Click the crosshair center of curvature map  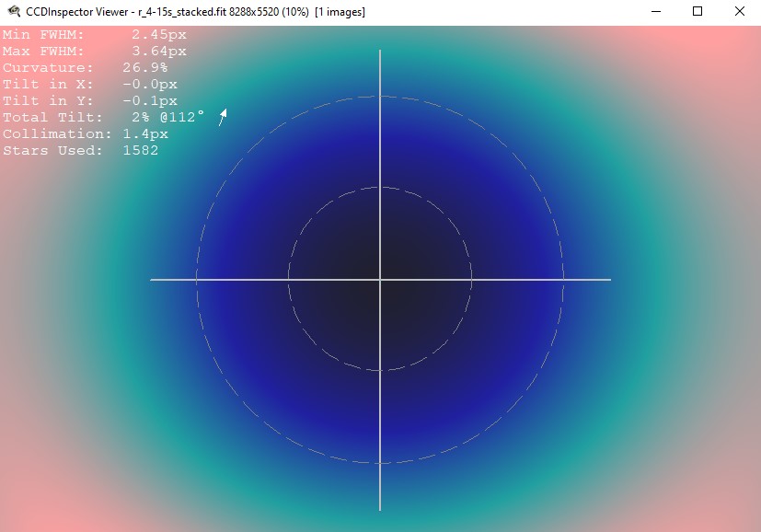pos(380,280)
